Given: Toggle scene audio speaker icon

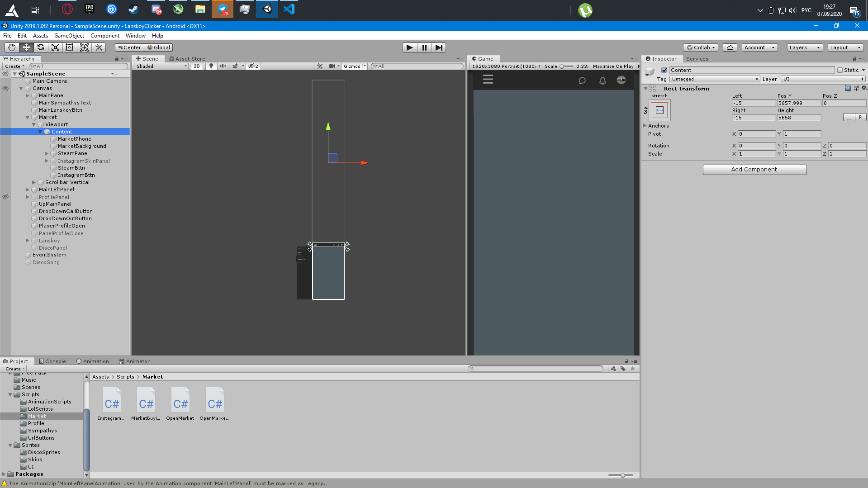Looking at the screenshot, I should 223,66.
